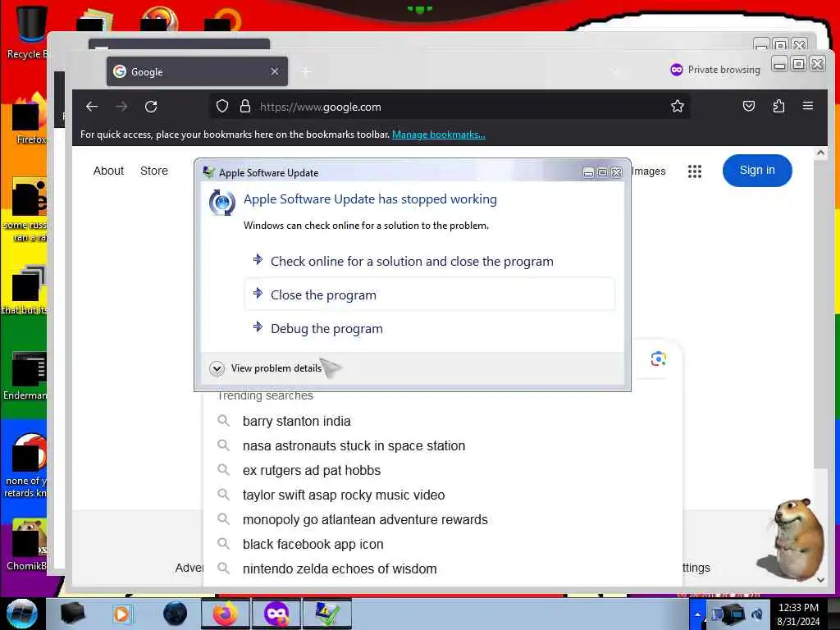
Task: Open the Firefox hamburger application menu
Action: pos(808,106)
